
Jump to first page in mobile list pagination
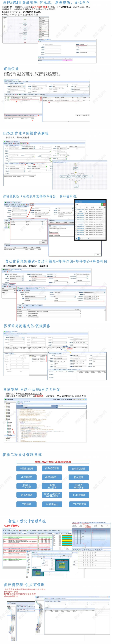77,238
